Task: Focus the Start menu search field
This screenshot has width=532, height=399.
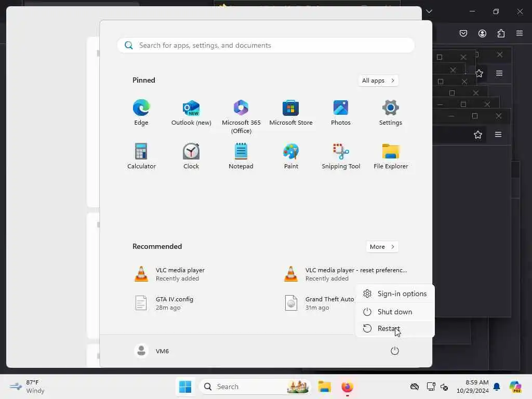Action: pyautogui.click(x=265, y=45)
